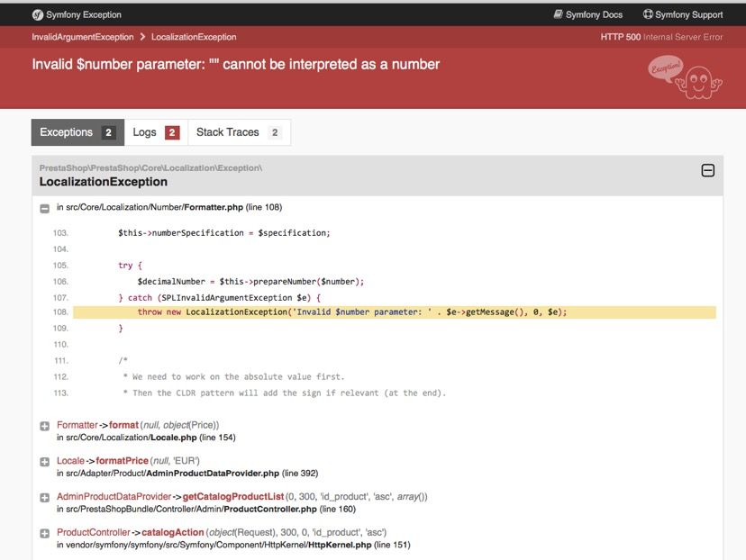Screen dimensions: 746x560
Task: Click the ProductController.php (line 160) file path
Action: [206, 509]
